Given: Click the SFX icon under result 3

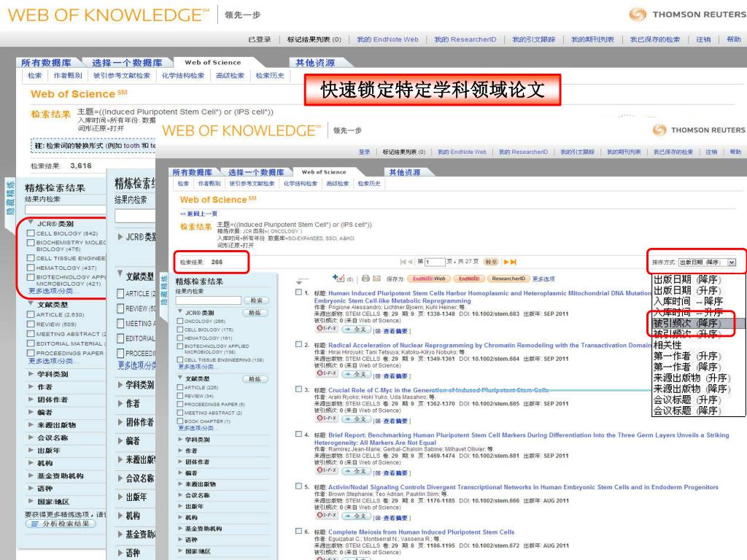Looking at the screenshot, I should click(x=327, y=418).
